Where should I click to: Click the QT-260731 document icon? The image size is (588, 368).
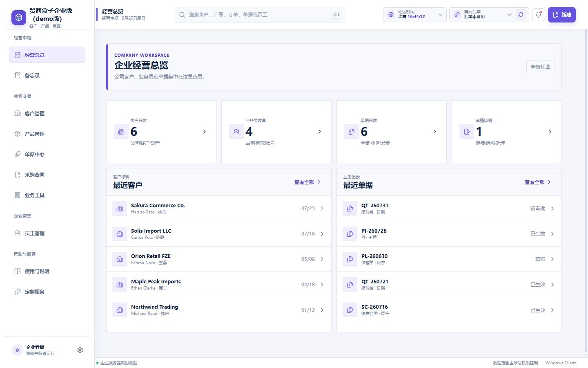(350, 209)
